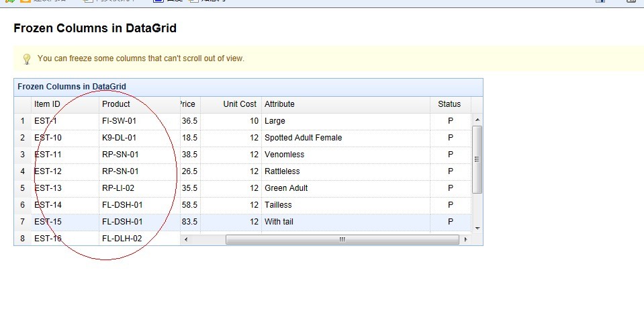Select the row with Item ID EST-1
Viewport: 644px width, 326px height.
[46, 121]
